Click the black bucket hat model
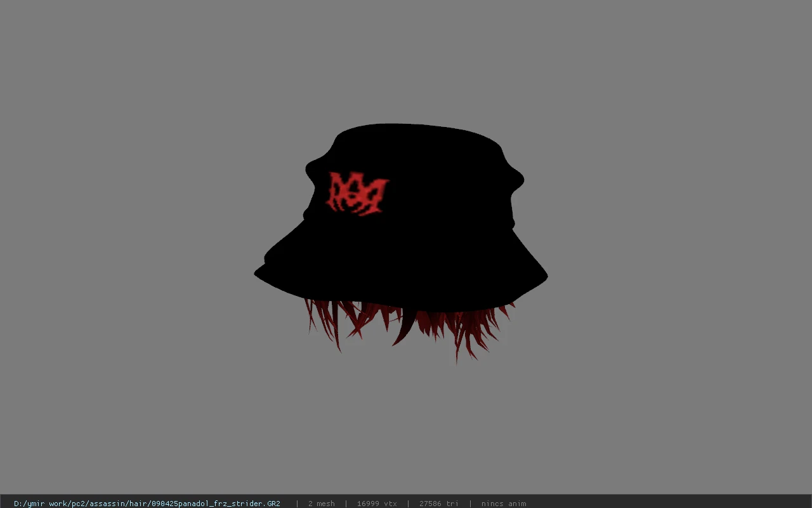This screenshot has height=508, width=812. [401, 218]
